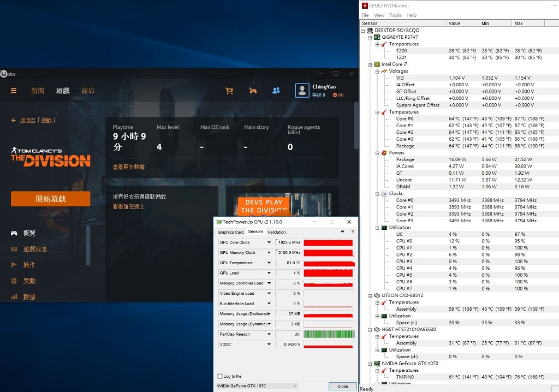The width and height of the screenshot is (559, 392).
Task: Open the 查看更多數據 link
Action: [x=129, y=167]
